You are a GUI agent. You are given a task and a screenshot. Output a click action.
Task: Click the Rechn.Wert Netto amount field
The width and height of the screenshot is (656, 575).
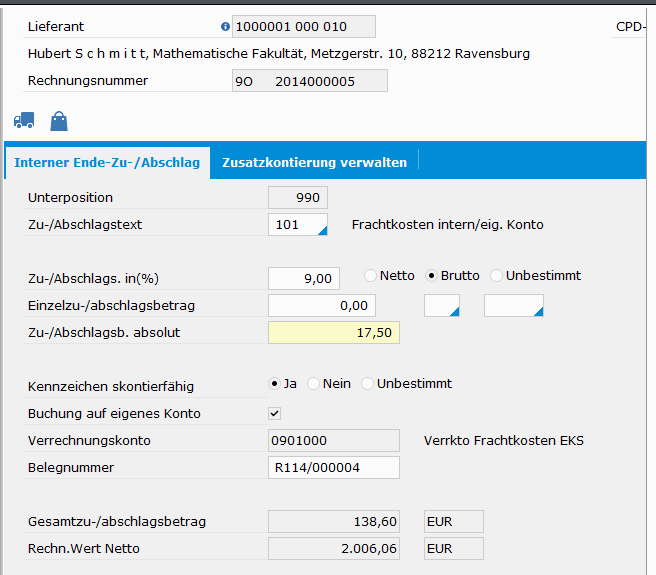(x=334, y=549)
